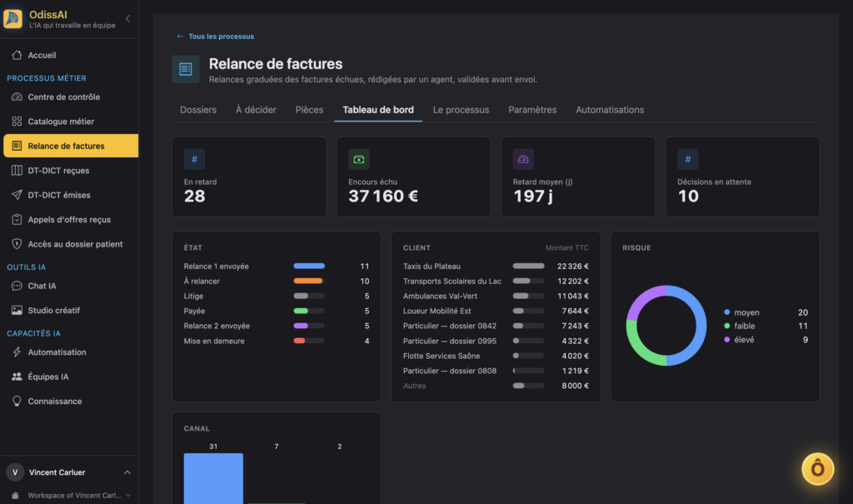Click the Connaissance bulb icon

(x=17, y=402)
